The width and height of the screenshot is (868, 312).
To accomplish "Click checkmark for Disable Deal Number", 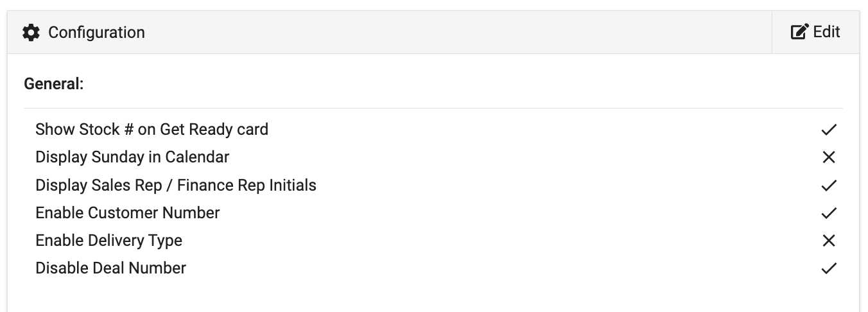I will click(829, 268).
